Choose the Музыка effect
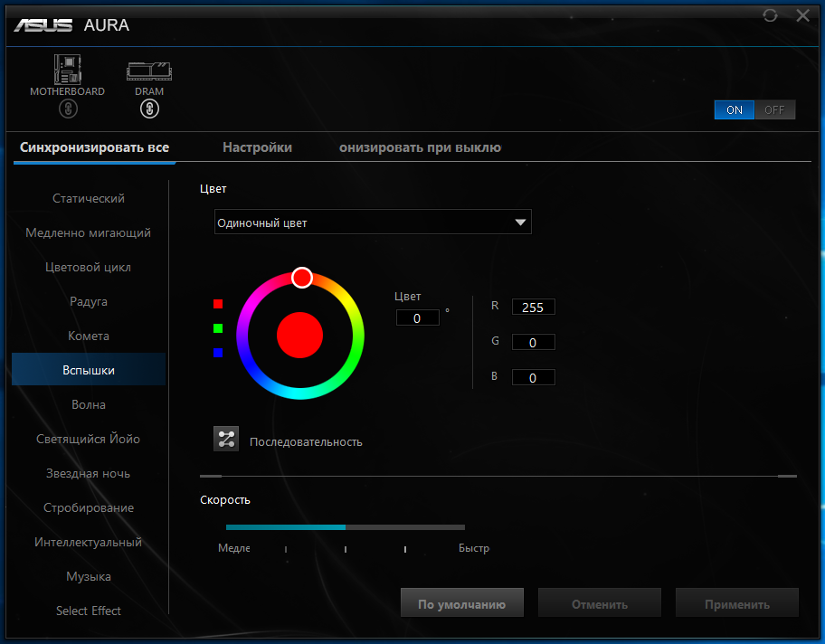 point(89,577)
